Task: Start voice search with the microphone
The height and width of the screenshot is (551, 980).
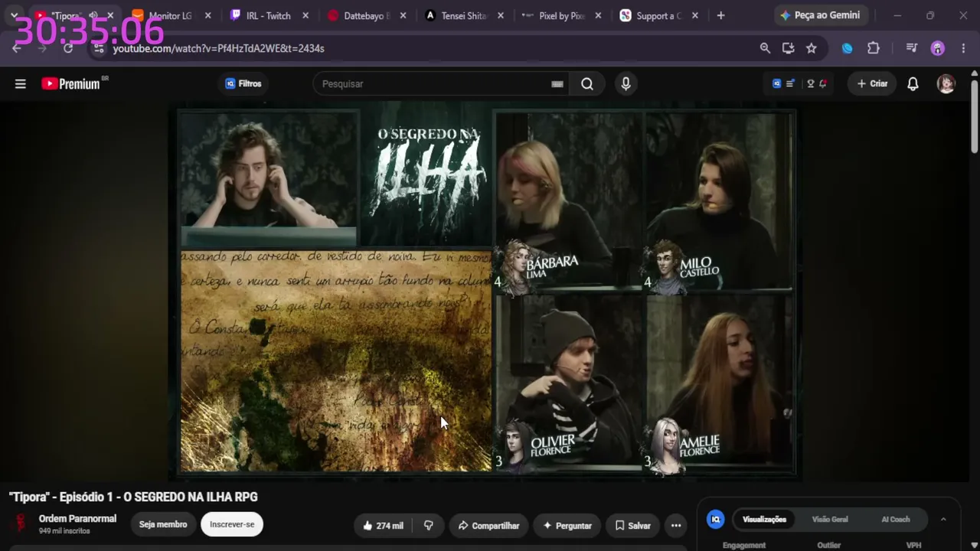Action: tap(626, 84)
